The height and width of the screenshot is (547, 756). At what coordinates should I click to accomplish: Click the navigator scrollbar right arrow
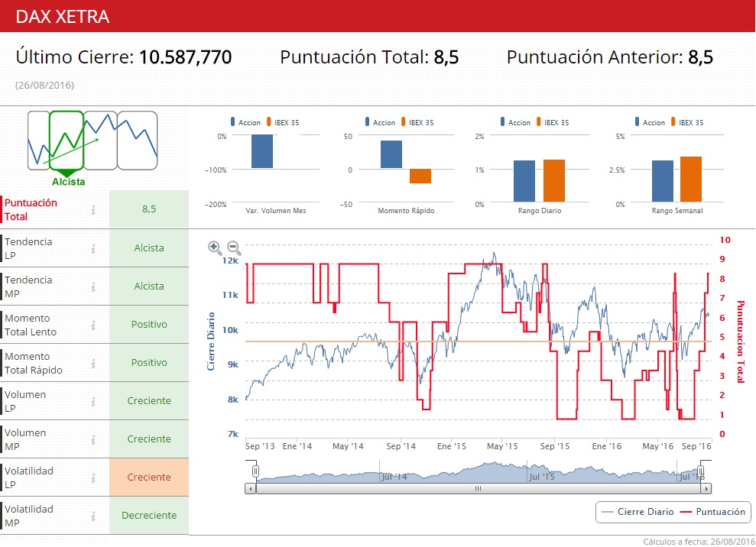(706, 489)
